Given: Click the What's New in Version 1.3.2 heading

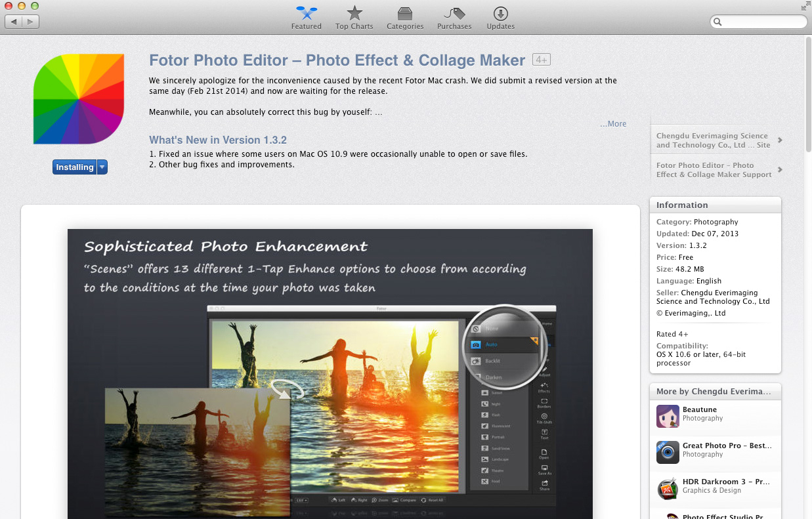Looking at the screenshot, I should click(218, 140).
